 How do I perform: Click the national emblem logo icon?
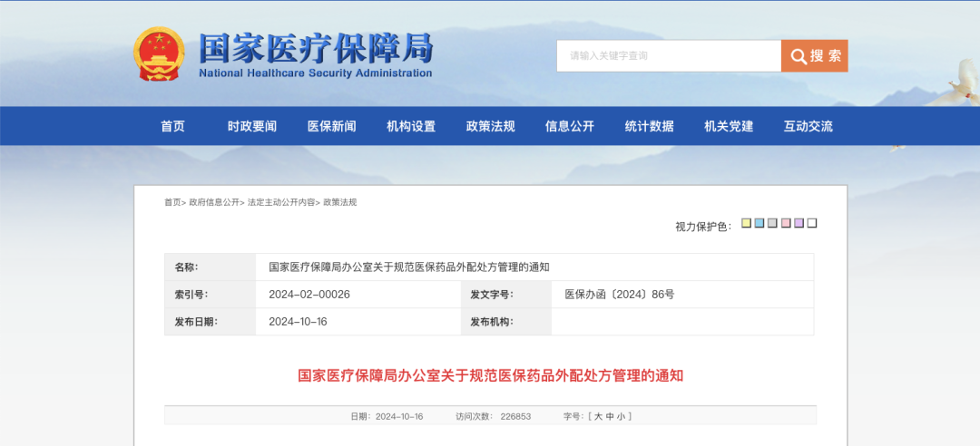159,53
